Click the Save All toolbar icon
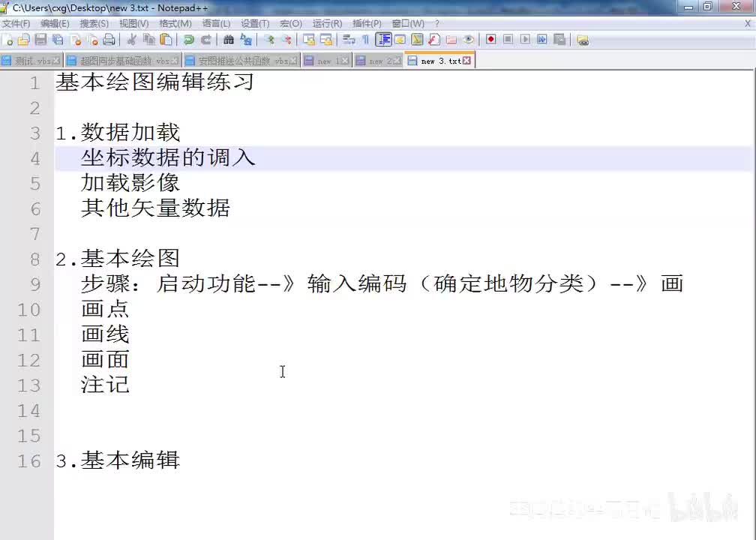 click(58, 40)
